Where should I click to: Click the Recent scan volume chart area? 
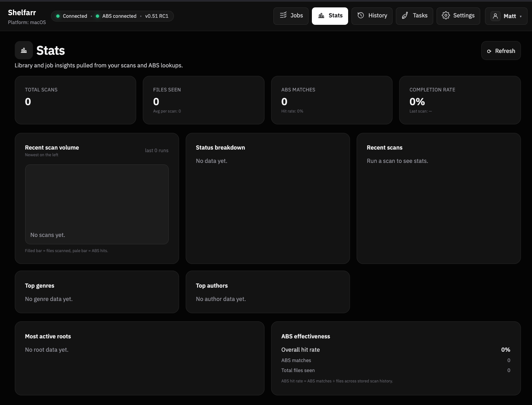coord(97,204)
